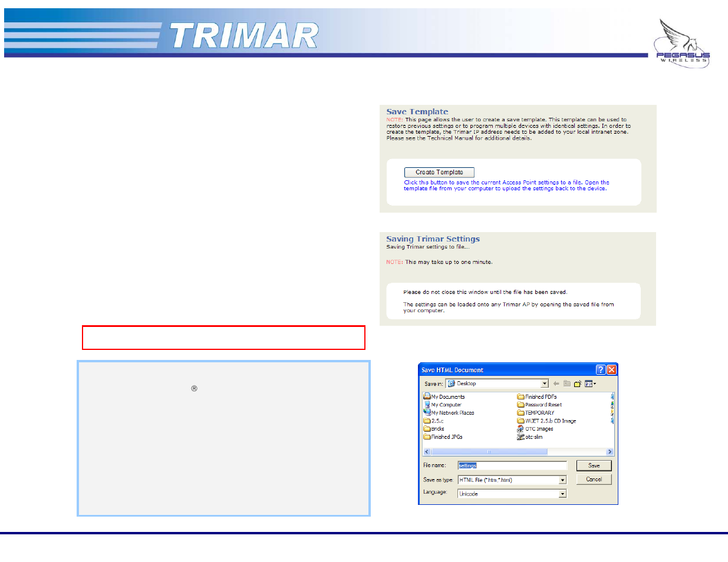Select the Finished PDFs folder
728x562 pixels.
[536, 396]
